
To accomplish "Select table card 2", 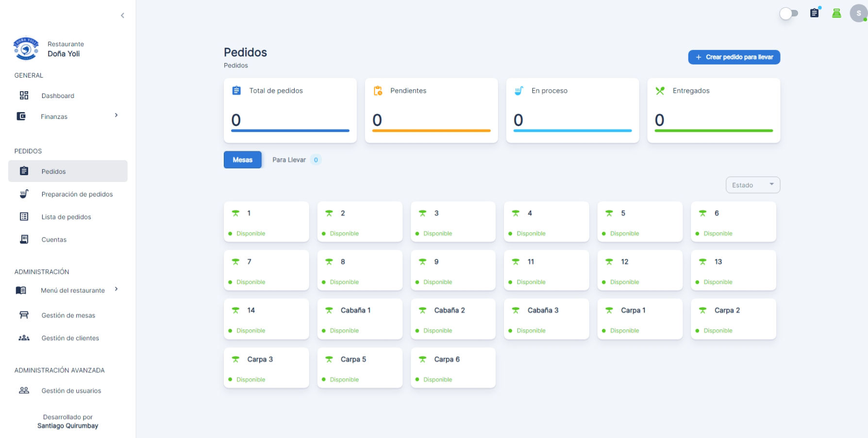I will (x=360, y=222).
